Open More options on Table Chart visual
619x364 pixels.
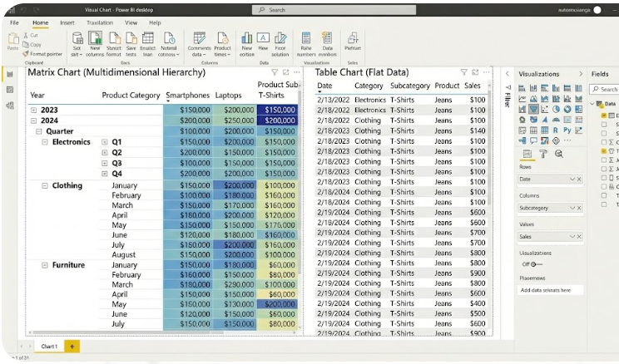point(487,72)
